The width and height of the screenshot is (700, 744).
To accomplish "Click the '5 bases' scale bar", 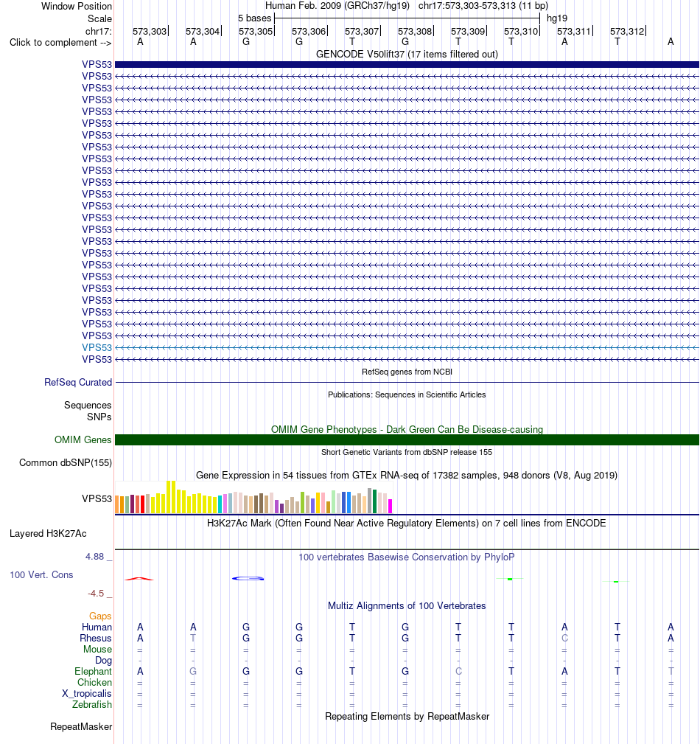I will 407,18.
